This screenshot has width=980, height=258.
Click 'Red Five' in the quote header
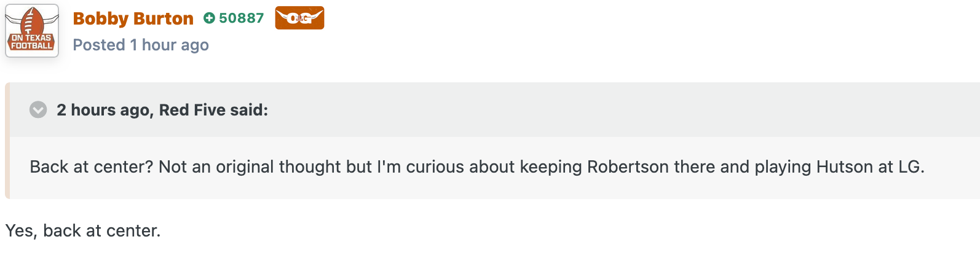pos(192,110)
